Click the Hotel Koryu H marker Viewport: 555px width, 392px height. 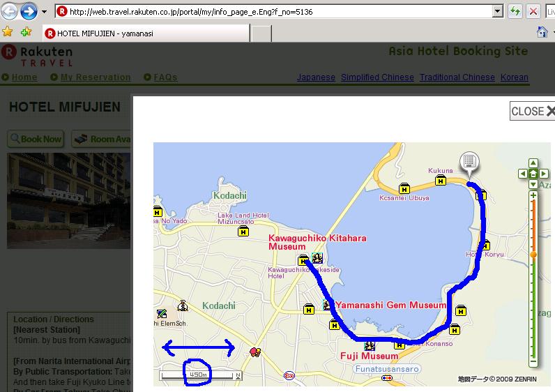click(485, 245)
